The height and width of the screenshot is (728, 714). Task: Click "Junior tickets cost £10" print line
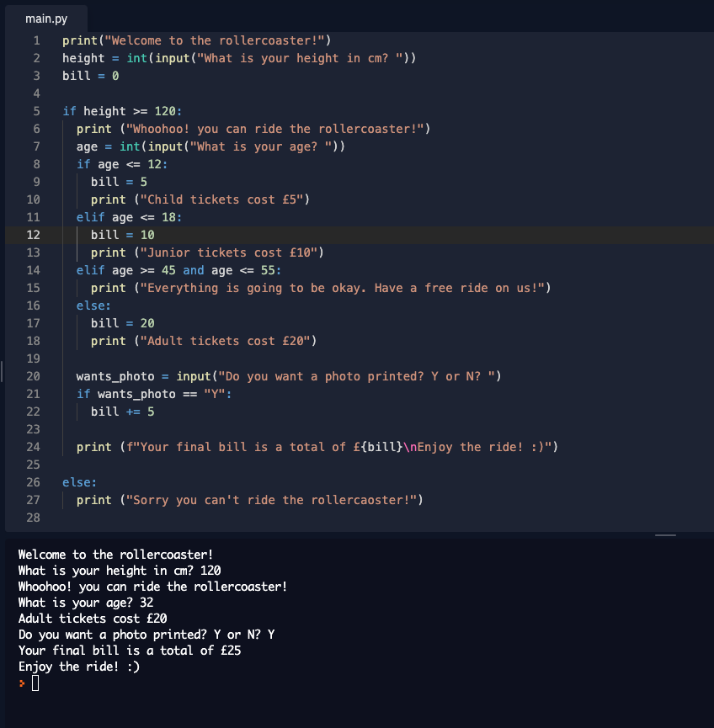(x=207, y=252)
